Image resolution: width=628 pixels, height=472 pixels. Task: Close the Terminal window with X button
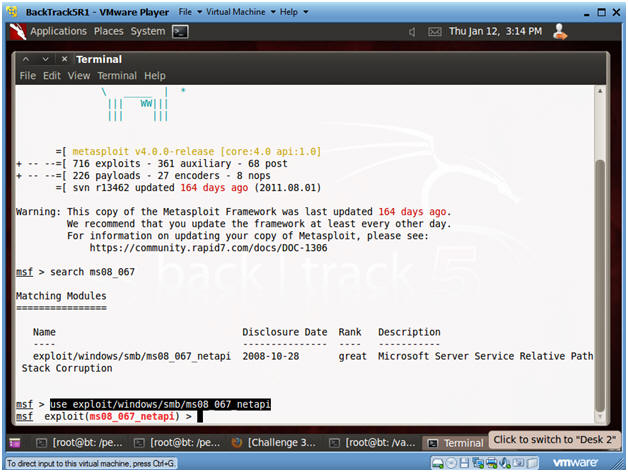64,59
